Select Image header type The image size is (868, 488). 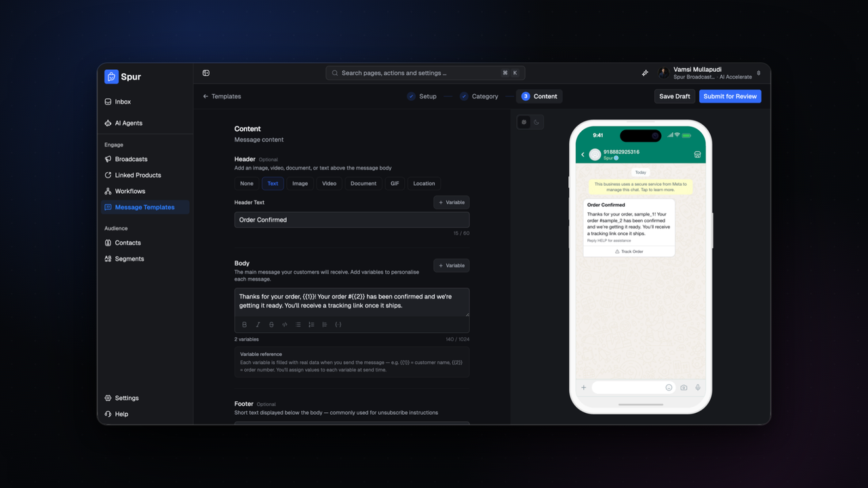(x=300, y=184)
